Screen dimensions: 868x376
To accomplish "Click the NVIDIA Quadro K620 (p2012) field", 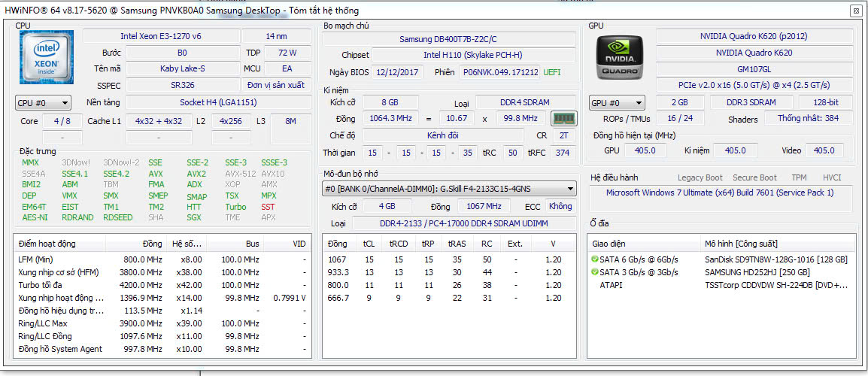I will point(754,36).
